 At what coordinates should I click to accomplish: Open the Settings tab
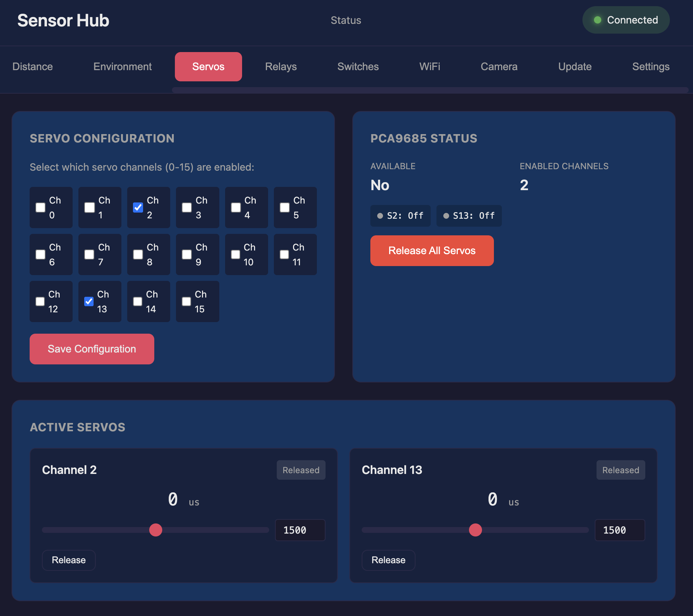[x=650, y=67]
